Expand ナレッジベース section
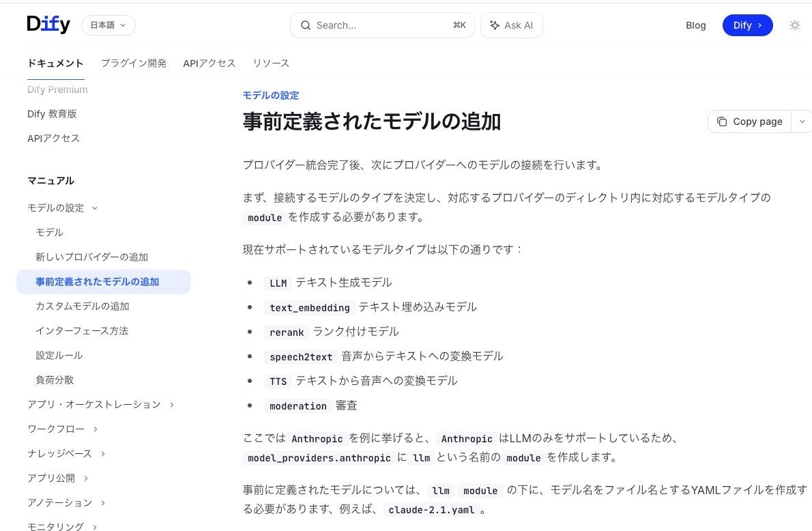Screen dimensions: 812x531 point(66,454)
